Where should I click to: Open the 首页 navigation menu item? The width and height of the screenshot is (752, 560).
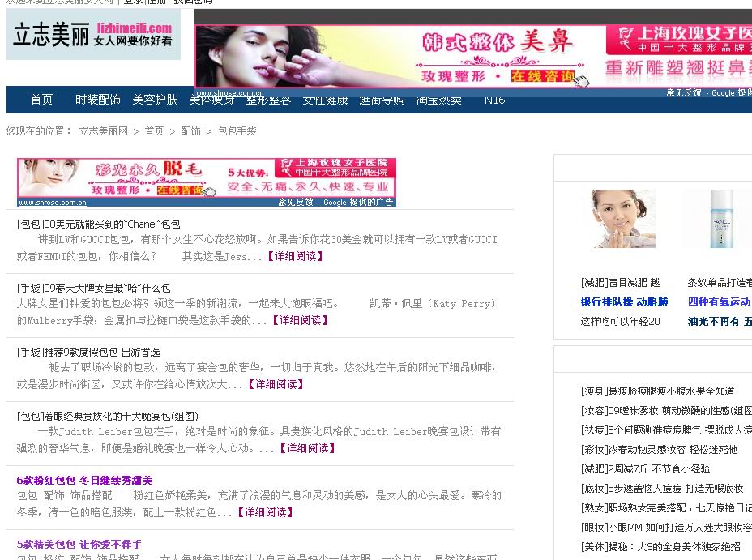pyautogui.click(x=41, y=100)
